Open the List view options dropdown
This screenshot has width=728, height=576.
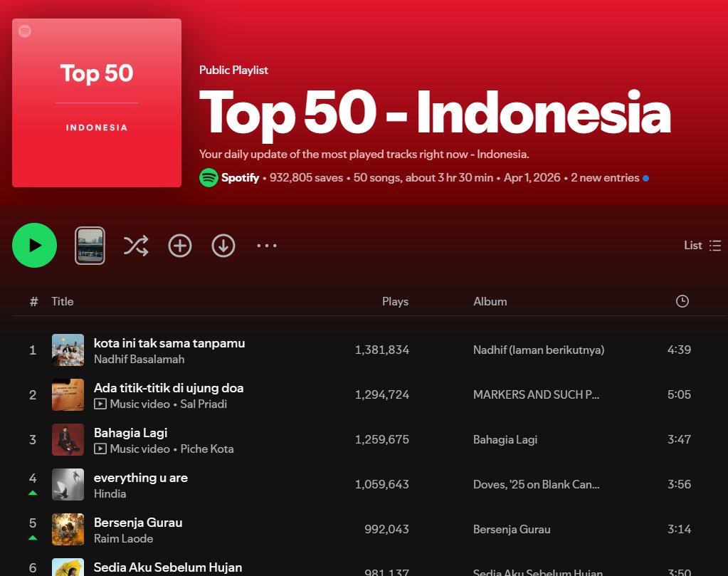click(x=702, y=245)
